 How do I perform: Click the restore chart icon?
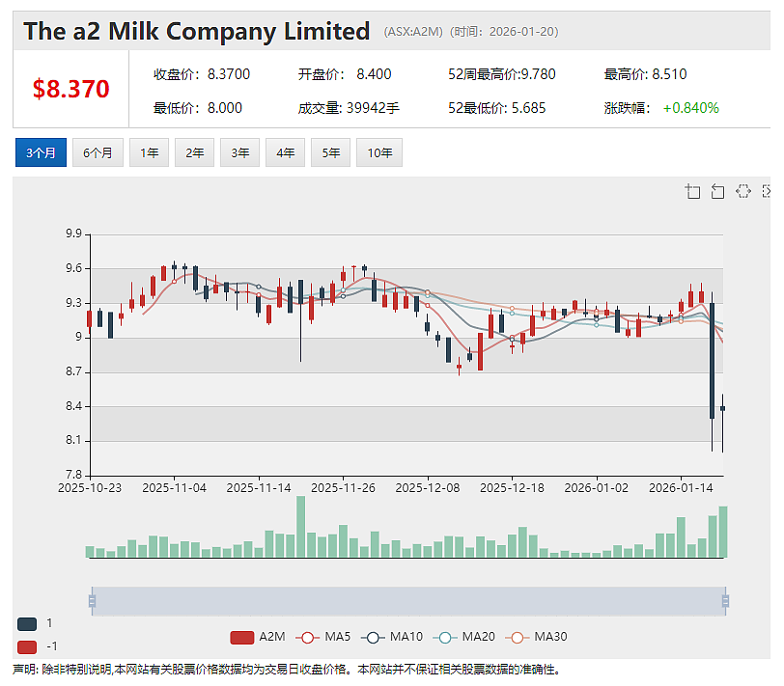click(743, 191)
